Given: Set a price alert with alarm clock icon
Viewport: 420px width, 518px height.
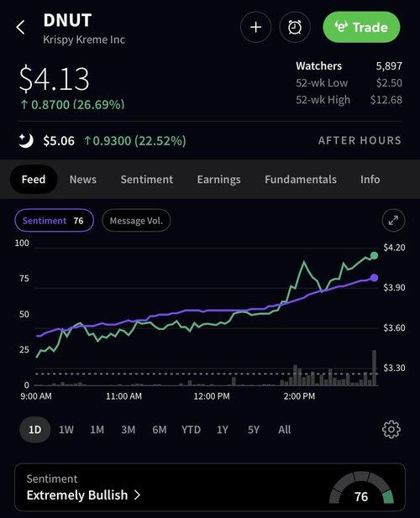Looking at the screenshot, I should (x=295, y=27).
